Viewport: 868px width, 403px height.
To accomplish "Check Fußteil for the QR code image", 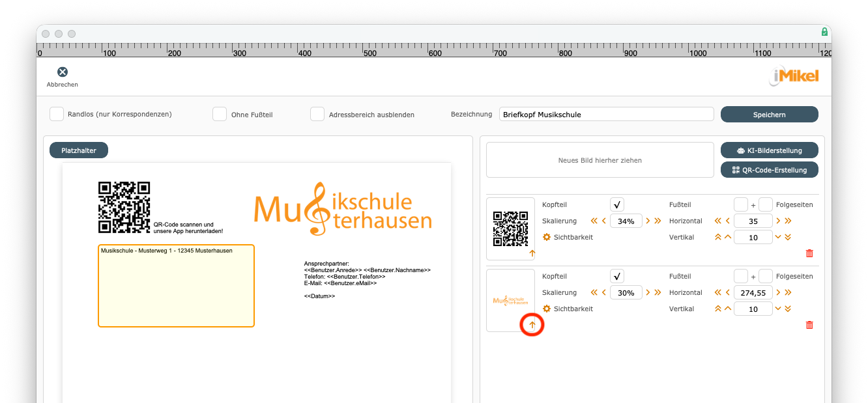I will coord(741,204).
